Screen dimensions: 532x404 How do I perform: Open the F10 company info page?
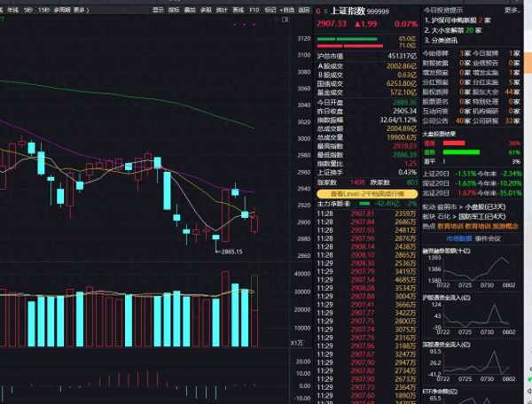[x=254, y=10]
